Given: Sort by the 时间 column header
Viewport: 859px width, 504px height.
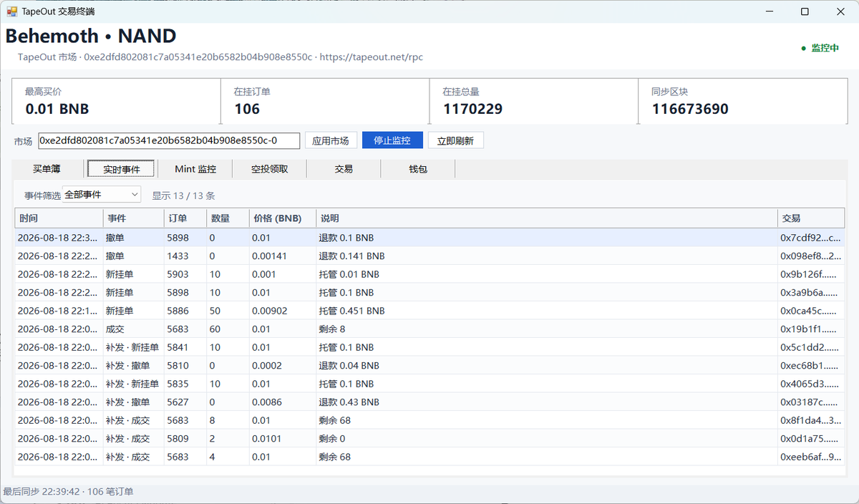Looking at the screenshot, I should coord(59,218).
